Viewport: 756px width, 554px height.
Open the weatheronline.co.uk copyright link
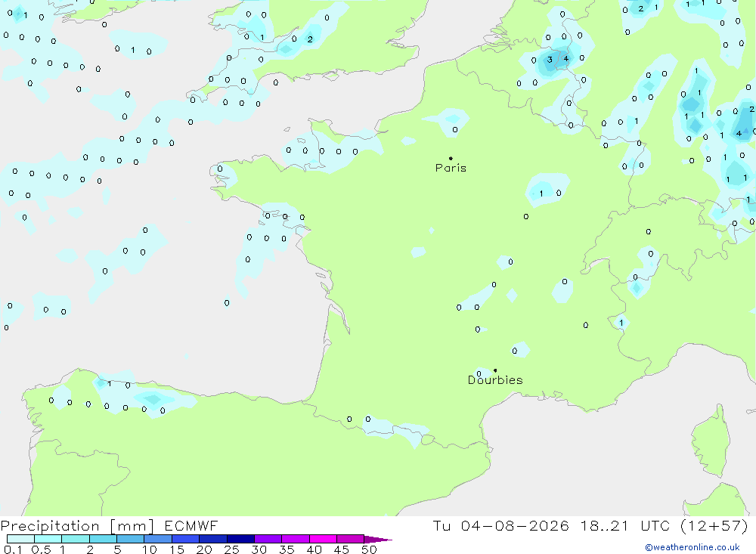(x=692, y=547)
